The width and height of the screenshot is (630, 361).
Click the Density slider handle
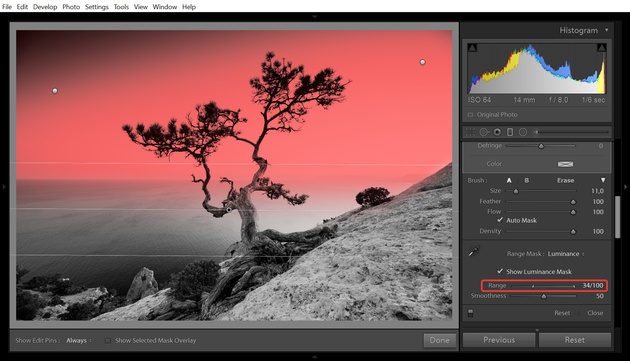(573, 232)
